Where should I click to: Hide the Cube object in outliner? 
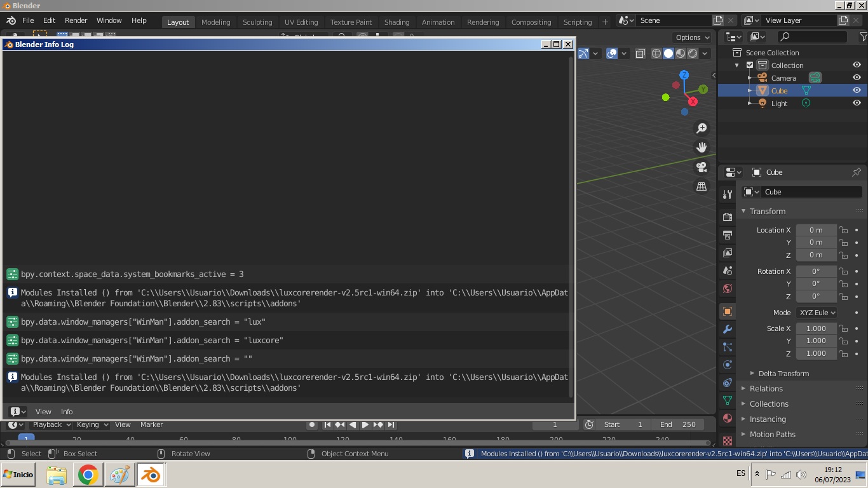[x=857, y=90]
